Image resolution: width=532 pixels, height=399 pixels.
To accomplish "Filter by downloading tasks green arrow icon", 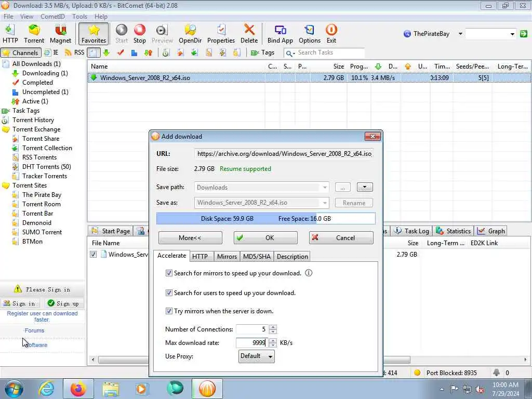I will click(107, 52).
